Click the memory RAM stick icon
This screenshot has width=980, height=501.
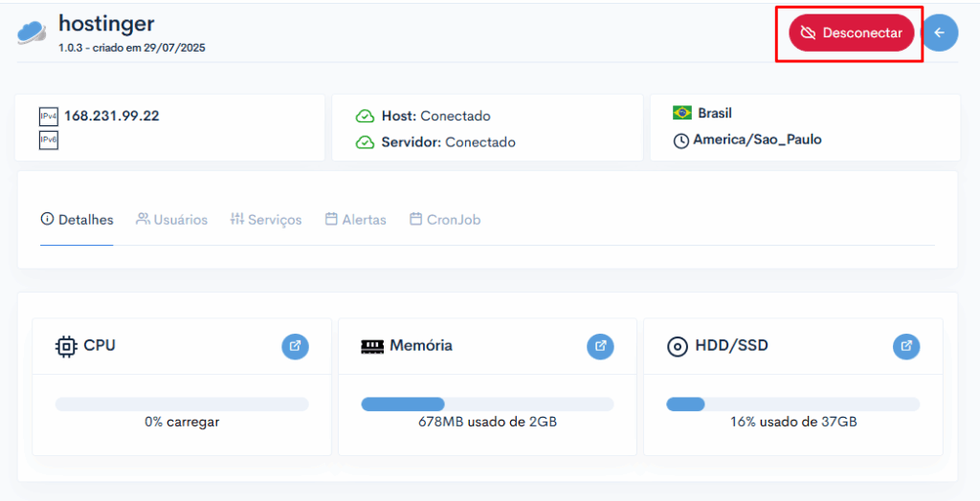[372, 346]
